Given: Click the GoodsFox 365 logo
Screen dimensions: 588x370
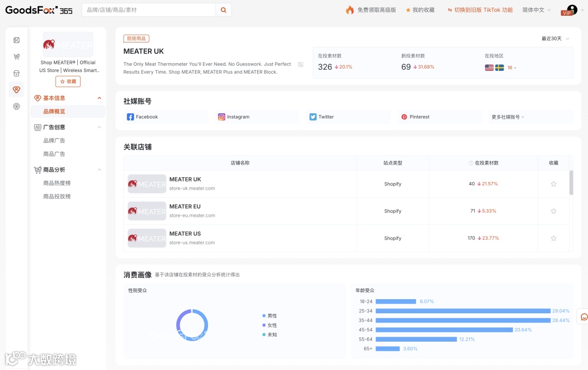Looking at the screenshot, I should [39, 10].
